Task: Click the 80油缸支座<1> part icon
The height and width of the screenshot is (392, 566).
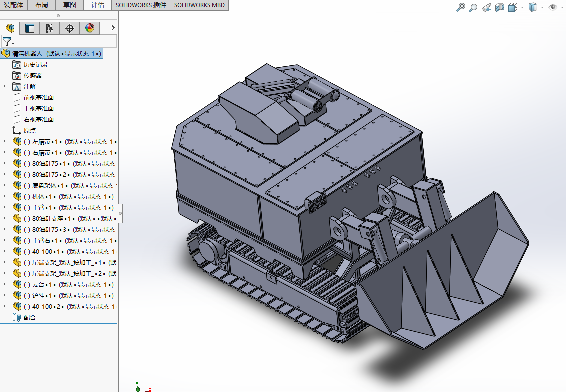Action: 17,218
